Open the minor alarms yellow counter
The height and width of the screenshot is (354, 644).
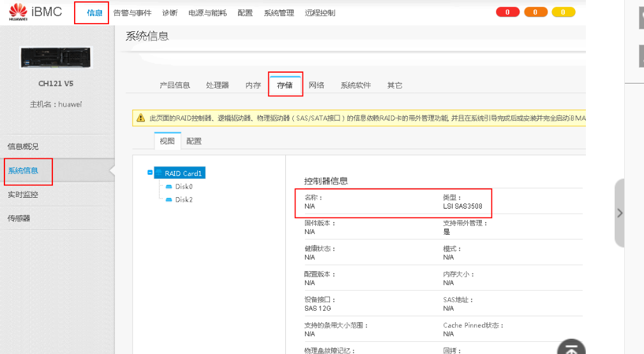coord(563,12)
